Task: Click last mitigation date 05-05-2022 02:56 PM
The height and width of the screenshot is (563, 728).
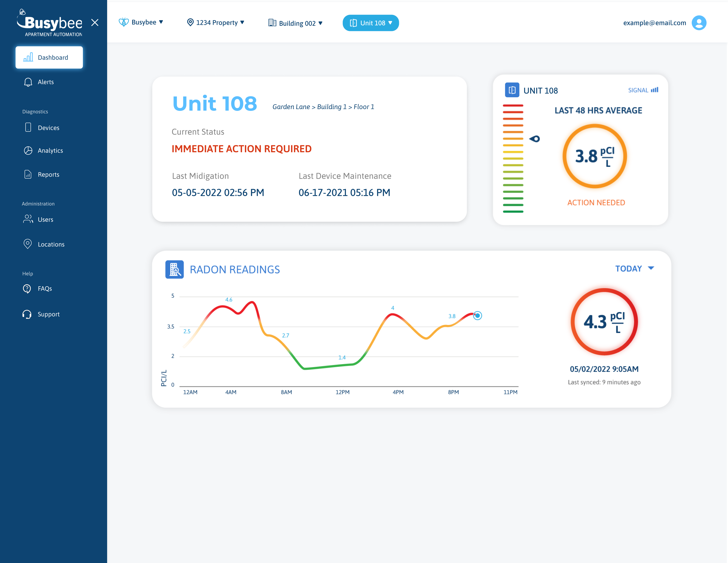Action: click(218, 192)
